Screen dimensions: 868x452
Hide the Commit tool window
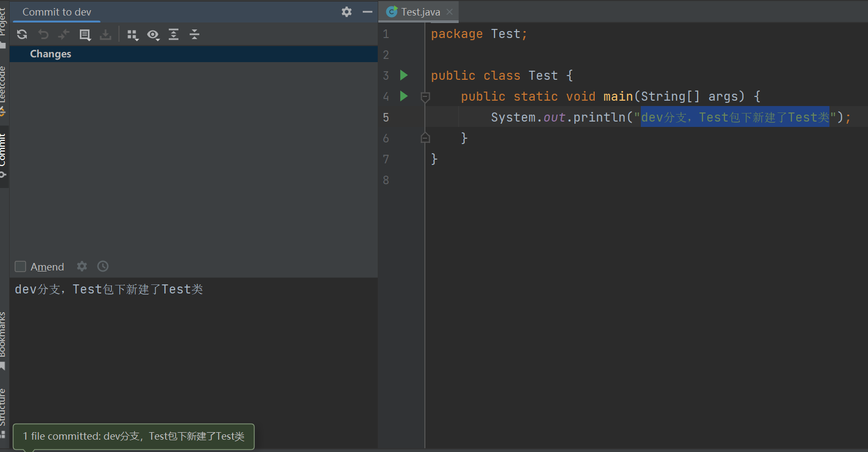(368, 12)
